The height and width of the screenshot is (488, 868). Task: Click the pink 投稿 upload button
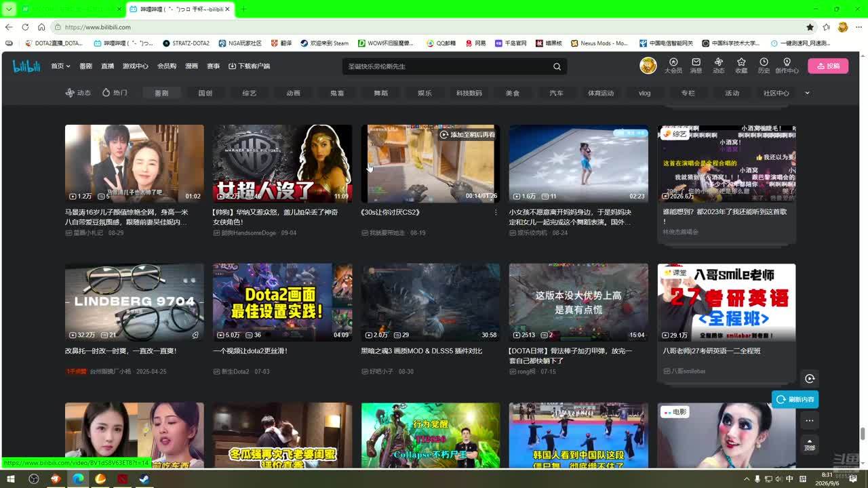[x=828, y=66]
